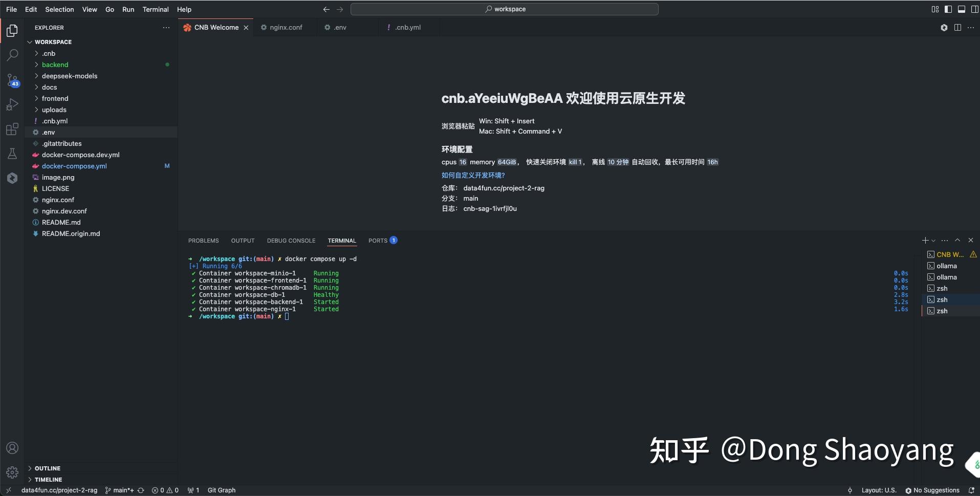Open the Run and Debug view
The image size is (980, 496).
pos(12,105)
